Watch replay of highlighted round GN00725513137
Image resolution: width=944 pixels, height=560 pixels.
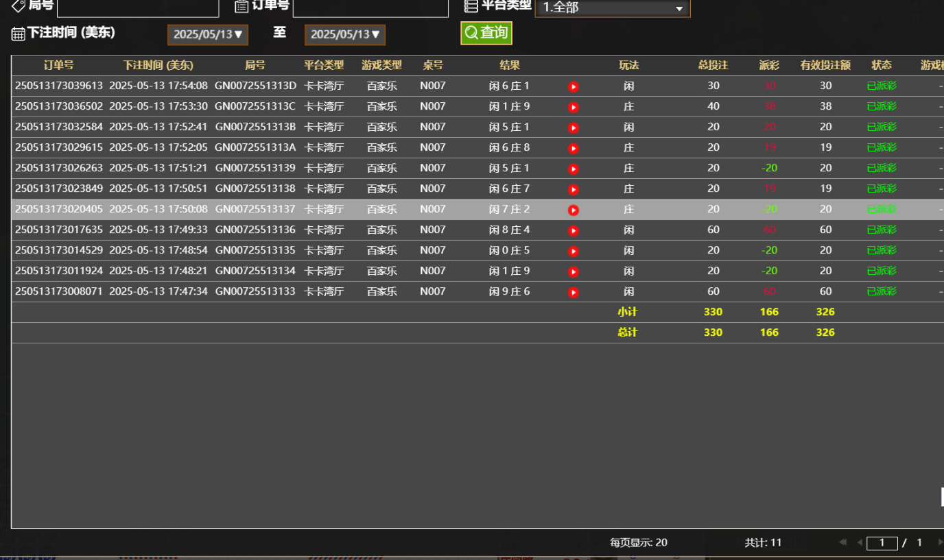click(x=574, y=210)
